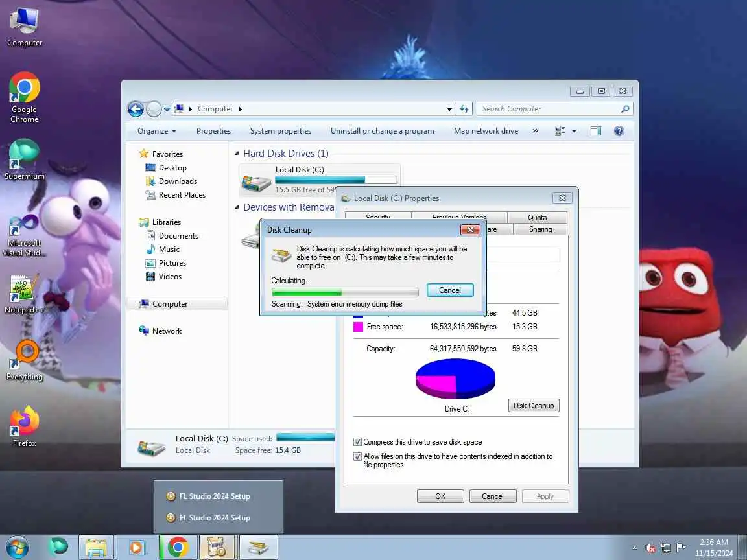Open the network tray icon

pyautogui.click(x=666, y=548)
